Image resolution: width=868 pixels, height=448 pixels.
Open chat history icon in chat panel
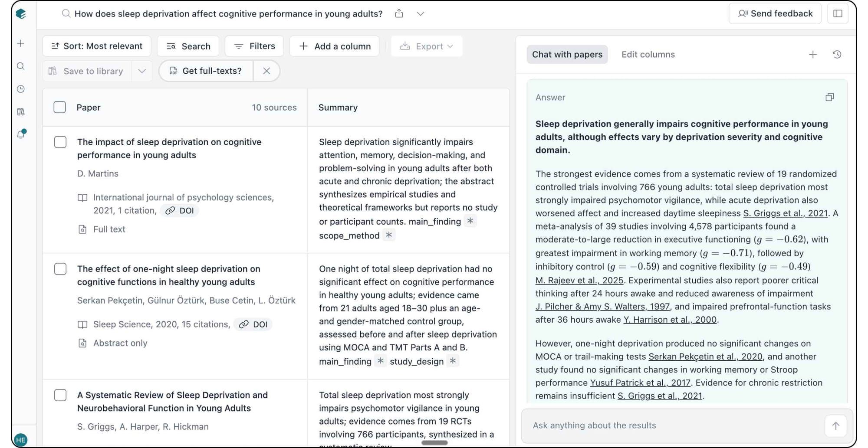(837, 54)
